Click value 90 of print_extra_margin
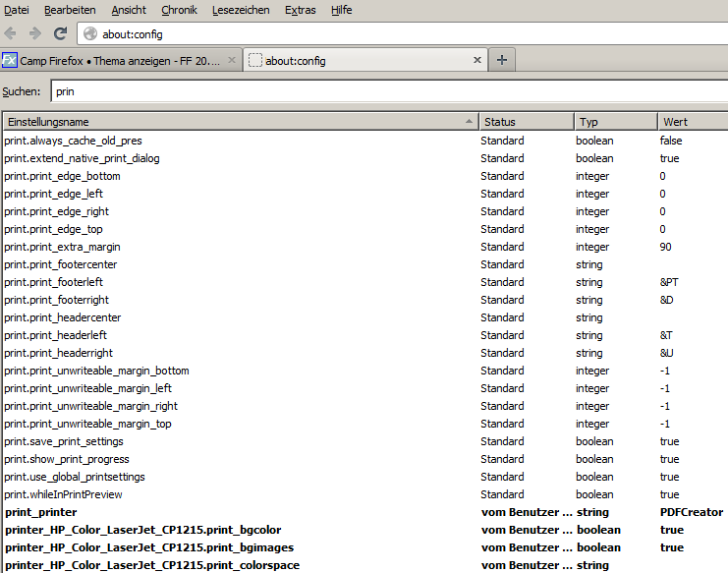The width and height of the screenshot is (728, 573). point(665,247)
